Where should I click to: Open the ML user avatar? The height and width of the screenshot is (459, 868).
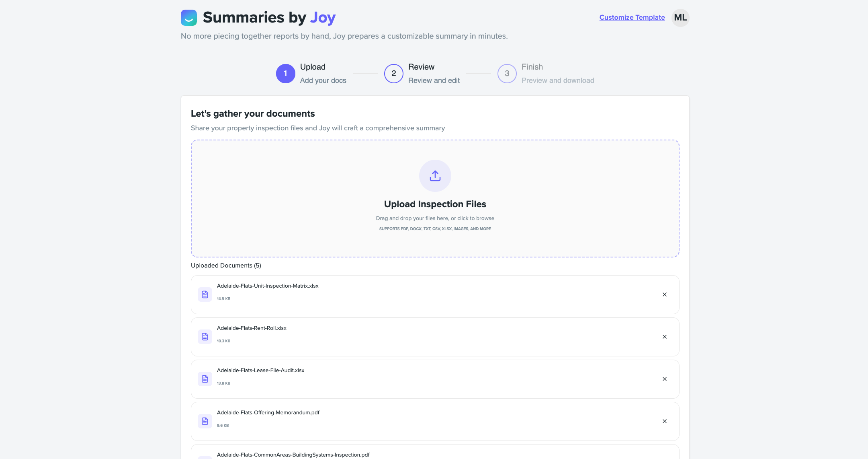(680, 18)
